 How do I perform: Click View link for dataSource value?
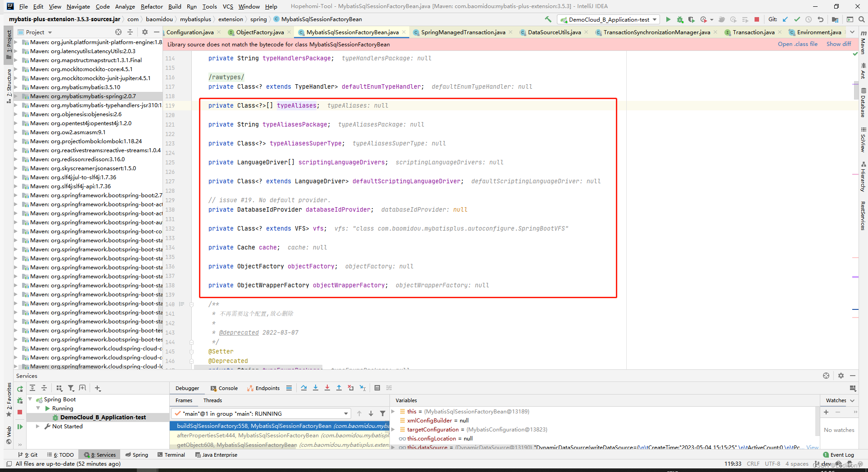click(812, 447)
